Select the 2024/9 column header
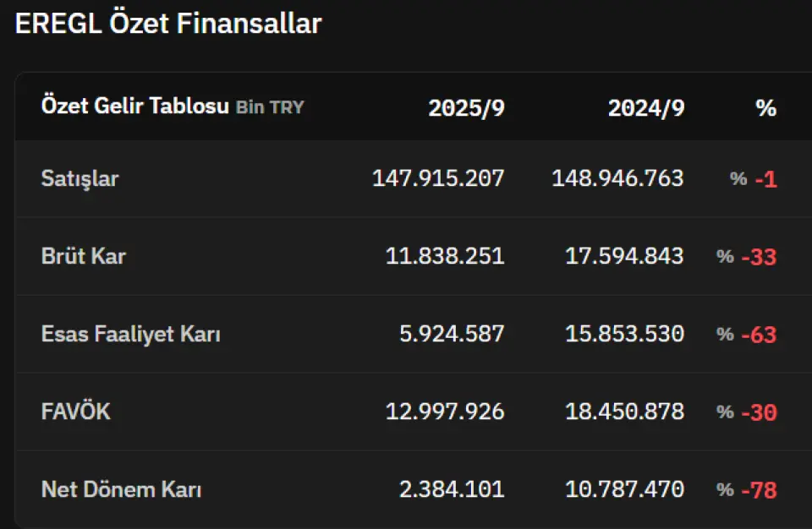The height and width of the screenshot is (529, 812). coord(646,107)
